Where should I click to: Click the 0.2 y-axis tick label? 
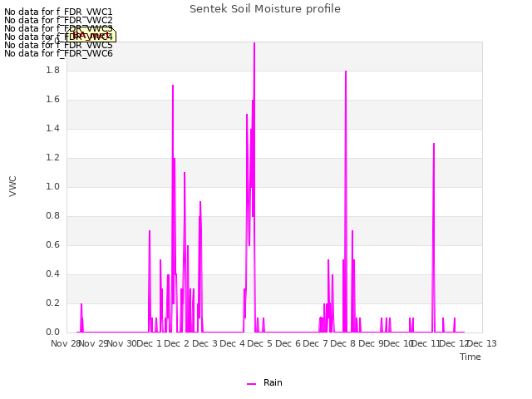coord(52,303)
